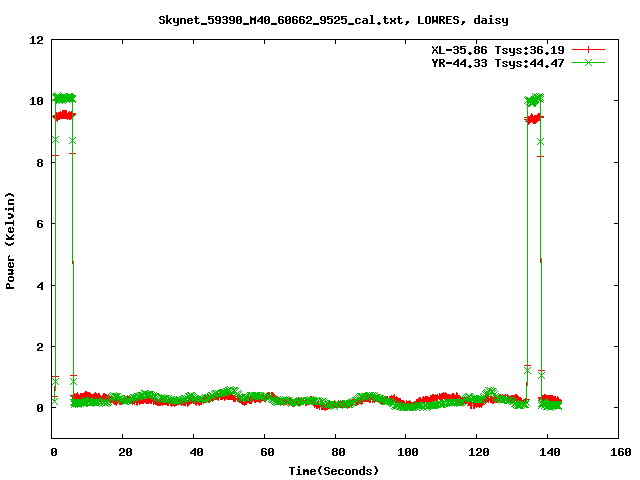Click the Power (Kelvin) axis label
This screenshot has width=640, height=480.
click(10, 241)
